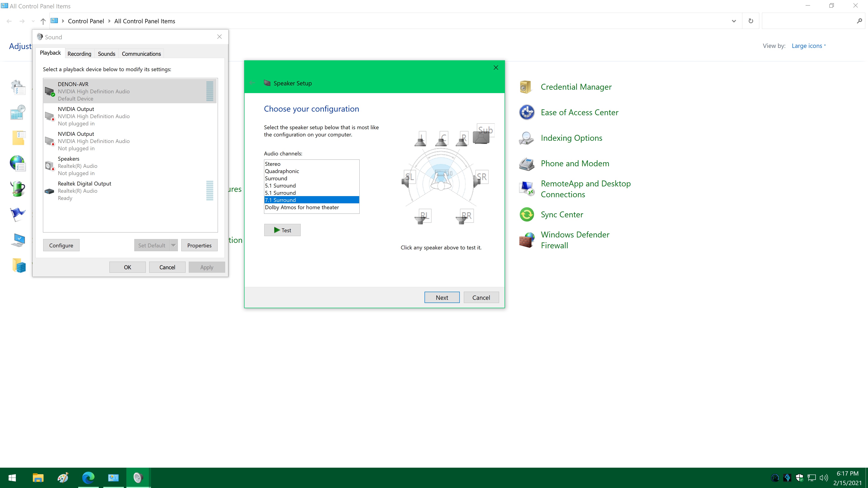This screenshot has height=488, width=868.
Task: Click the address bar path expander
Action: (734, 21)
